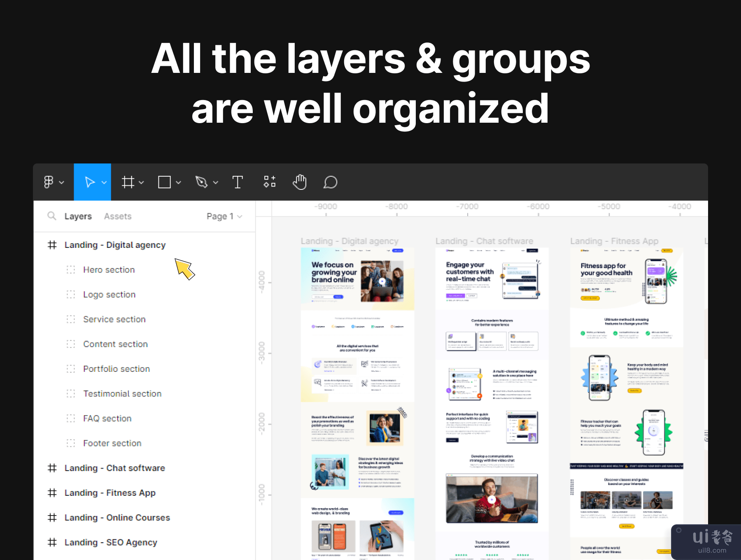This screenshot has width=741, height=560.
Task: Select the Hero section layer
Action: click(x=109, y=270)
